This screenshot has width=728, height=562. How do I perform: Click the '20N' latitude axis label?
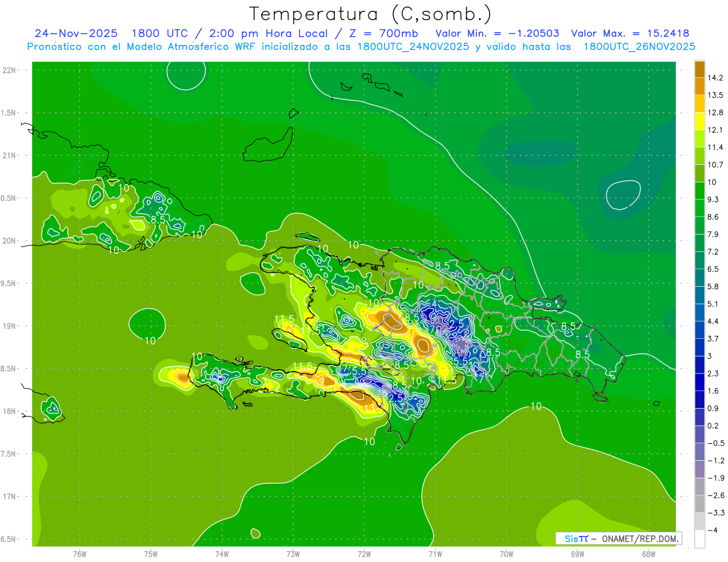[10, 241]
